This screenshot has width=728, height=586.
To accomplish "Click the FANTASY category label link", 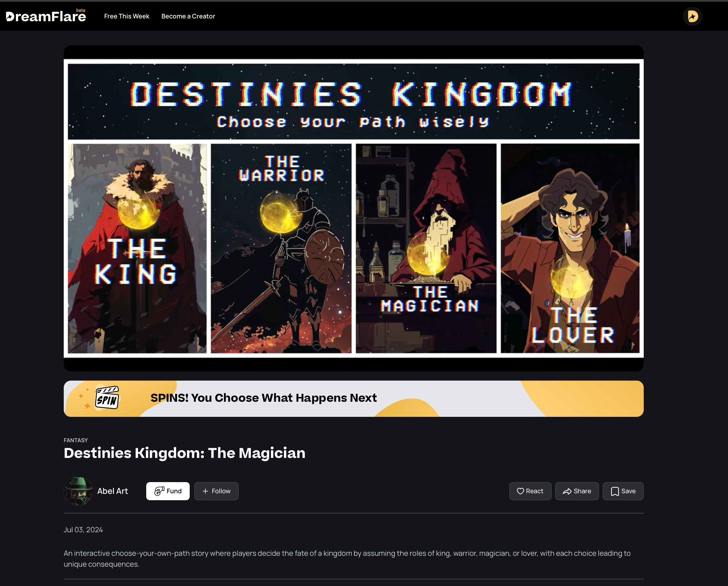I will 76,440.
